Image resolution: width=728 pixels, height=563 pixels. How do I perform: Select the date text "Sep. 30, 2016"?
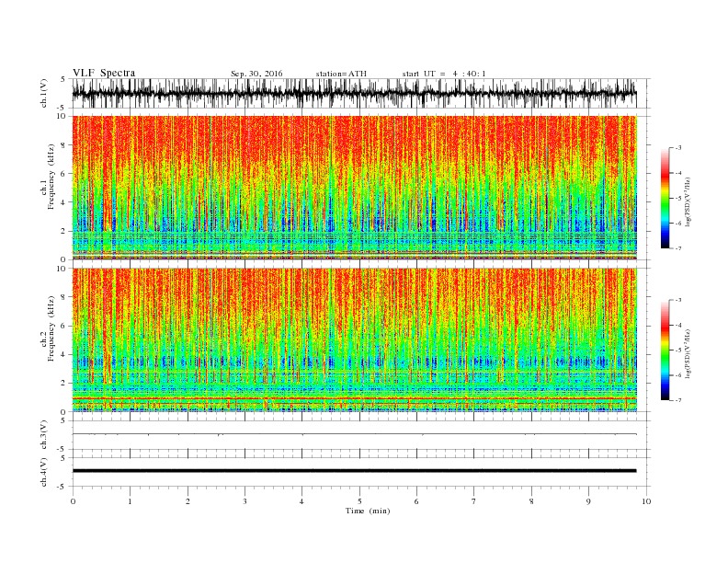(x=256, y=74)
